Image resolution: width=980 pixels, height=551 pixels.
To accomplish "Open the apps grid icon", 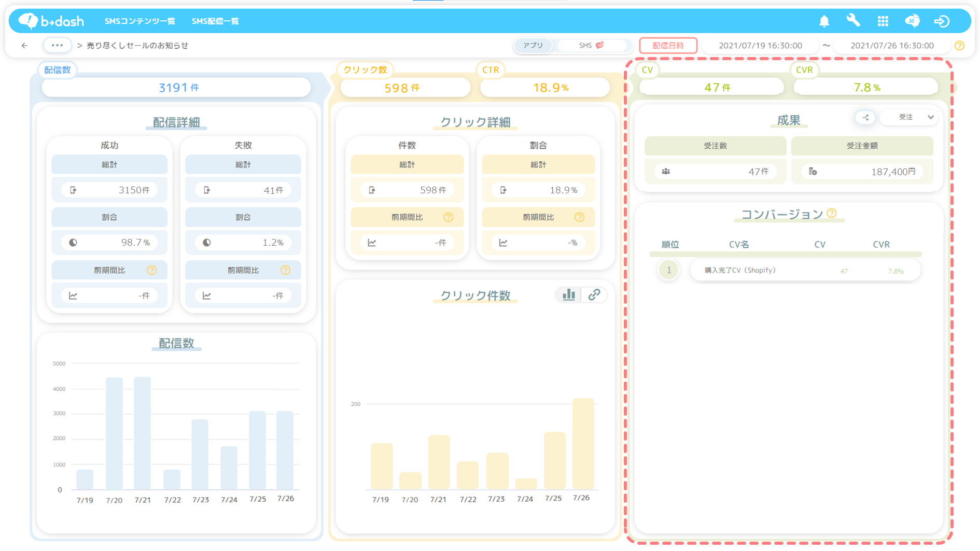I will tap(883, 21).
